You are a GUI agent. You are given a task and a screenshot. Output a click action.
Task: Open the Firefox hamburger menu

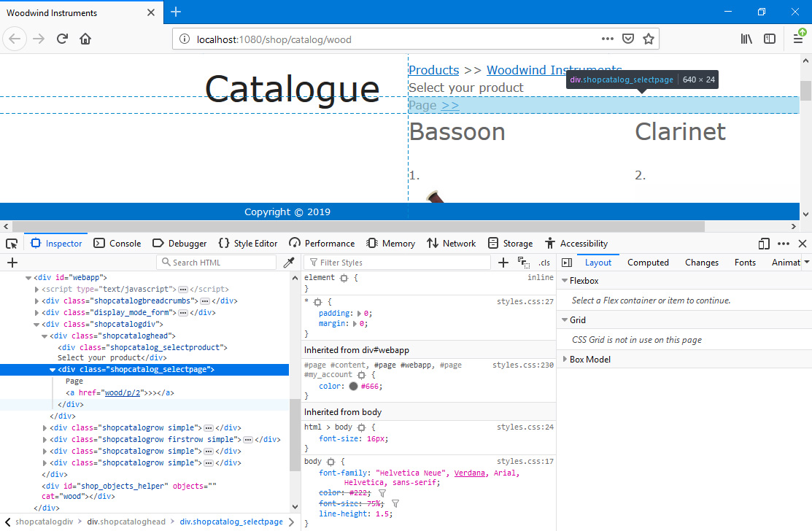coord(798,39)
